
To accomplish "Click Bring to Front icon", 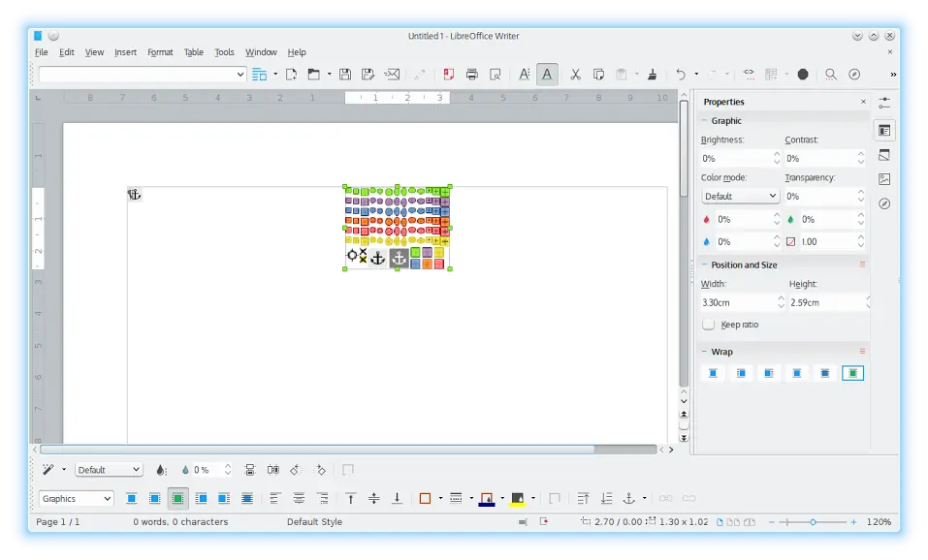I will click(x=583, y=499).
